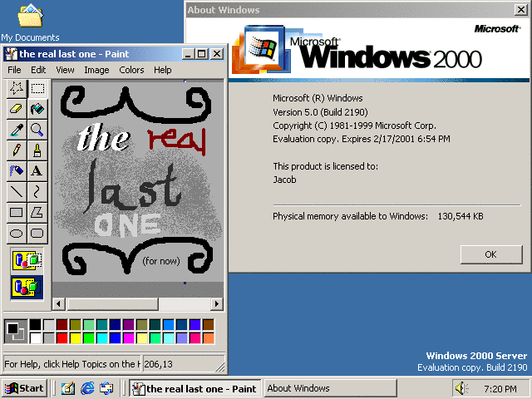Choose the lower transparent-background draw option
This screenshot has width=532, height=399.
[27, 288]
